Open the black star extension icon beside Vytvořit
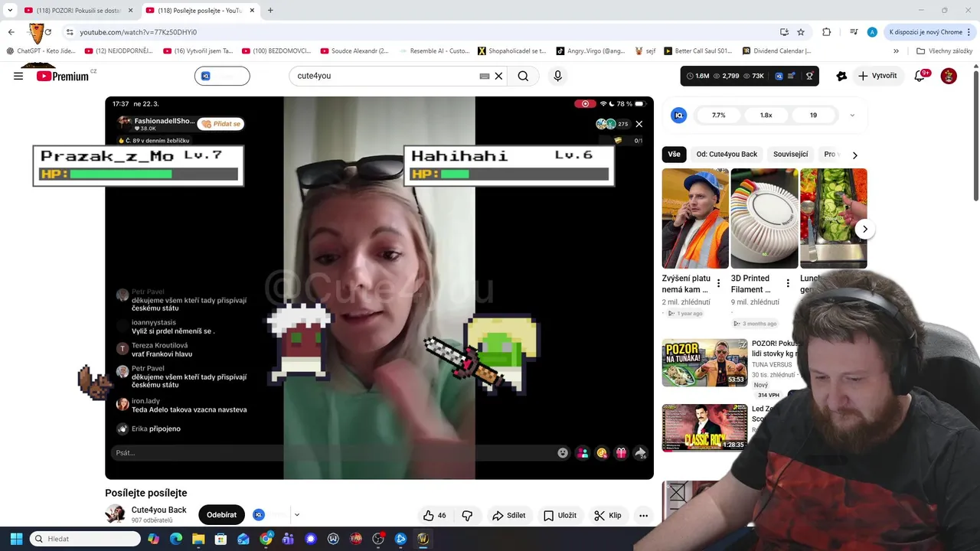Viewport: 980px width, 551px height. 841,76
